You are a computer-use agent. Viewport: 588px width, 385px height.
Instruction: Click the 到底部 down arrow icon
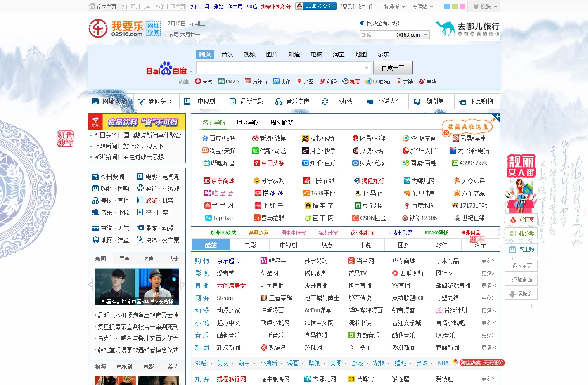pos(512,294)
